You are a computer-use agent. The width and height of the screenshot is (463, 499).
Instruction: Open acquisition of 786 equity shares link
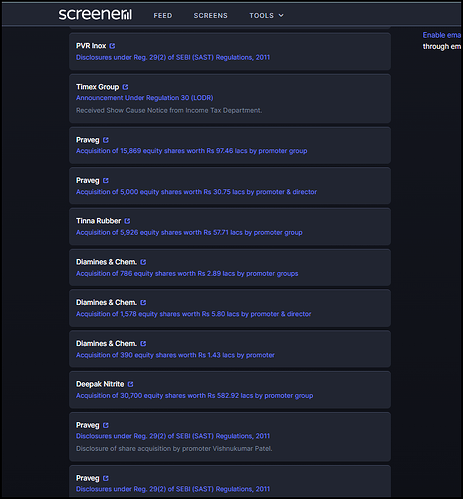(187, 274)
